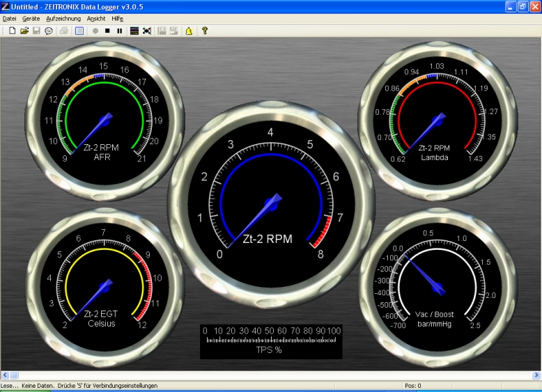The image size is (542, 392).
Task: Click the Z application icon in title bar
Action: point(5,6)
